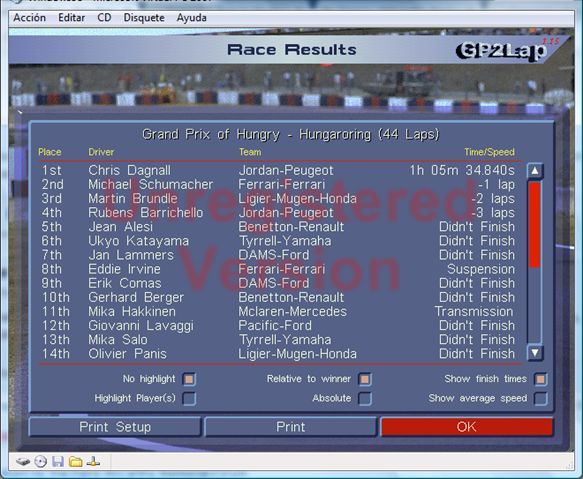The height and width of the screenshot is (479, 583).
Task: Select the Ukyo Katayama row
Action: click(278, 241)
